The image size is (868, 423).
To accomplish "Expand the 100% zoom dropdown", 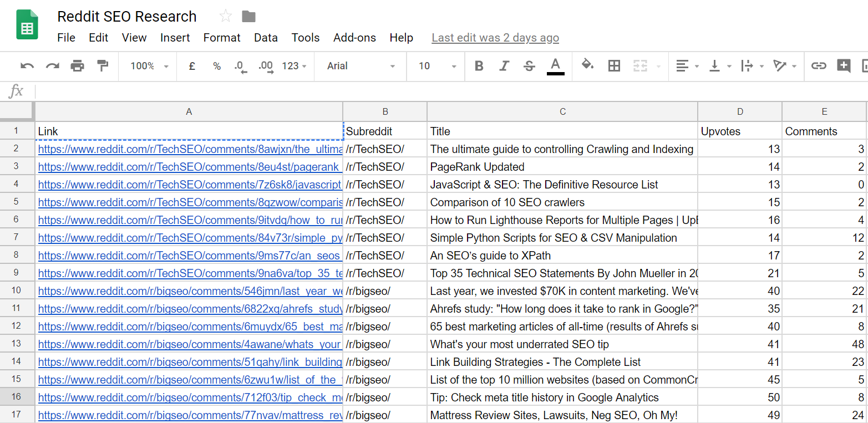I will coord(149,66).
